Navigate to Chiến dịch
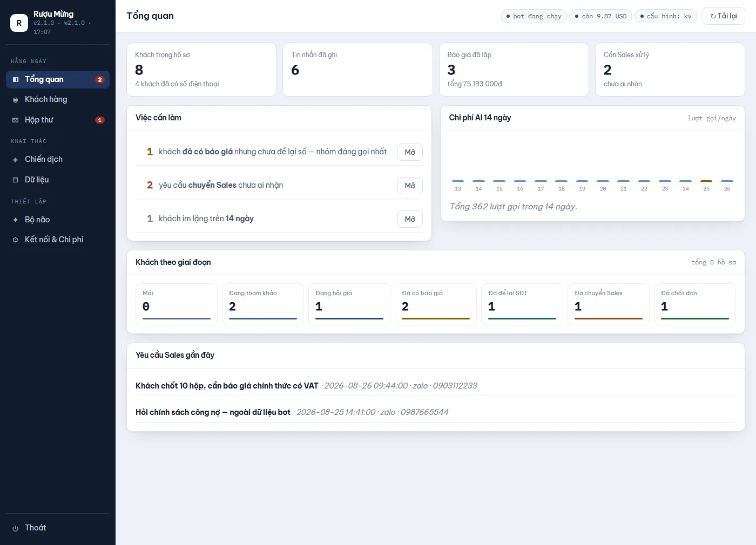The image size is (756, 545). pos(58,159)
